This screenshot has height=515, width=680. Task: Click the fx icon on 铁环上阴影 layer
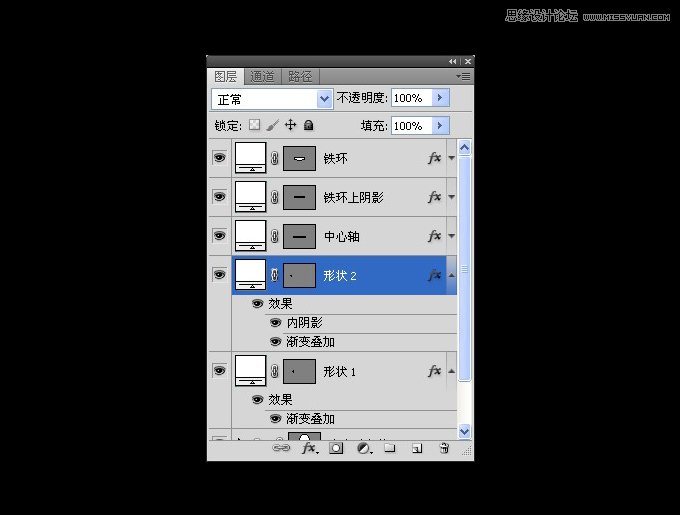(x=435, y=197)
